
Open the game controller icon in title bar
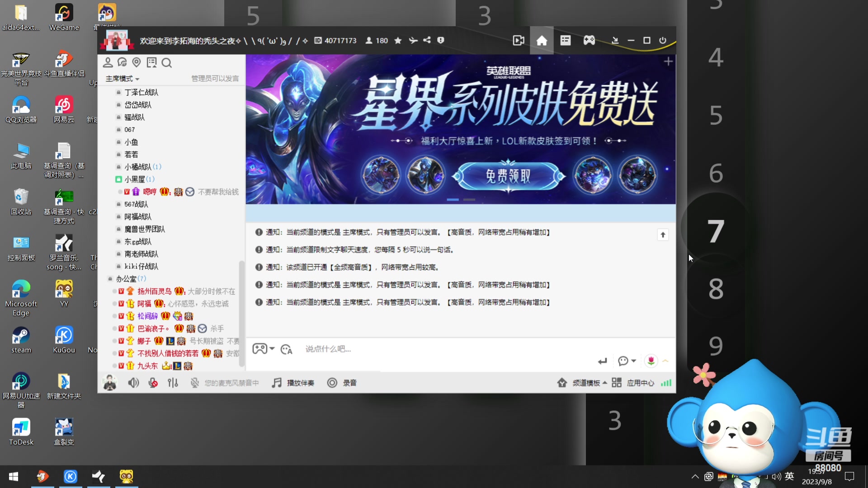[x=589, y=40]
